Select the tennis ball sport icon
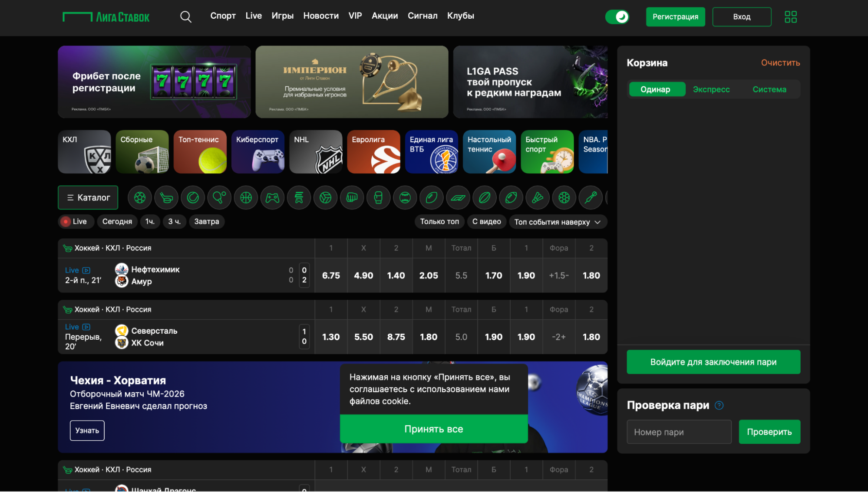The width and height of the screenshot is (868, 492). [x=193, y=198]
